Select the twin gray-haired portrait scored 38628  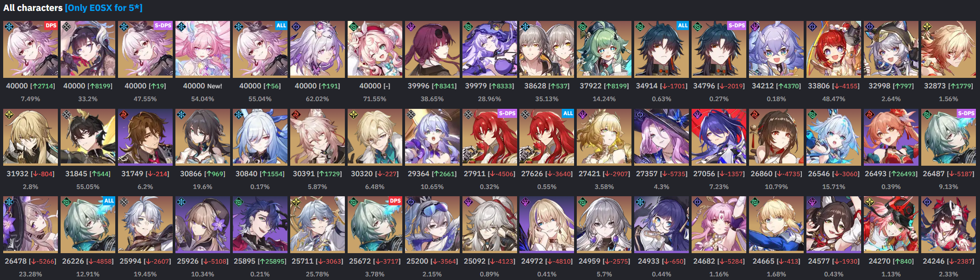tap(547, 49)
